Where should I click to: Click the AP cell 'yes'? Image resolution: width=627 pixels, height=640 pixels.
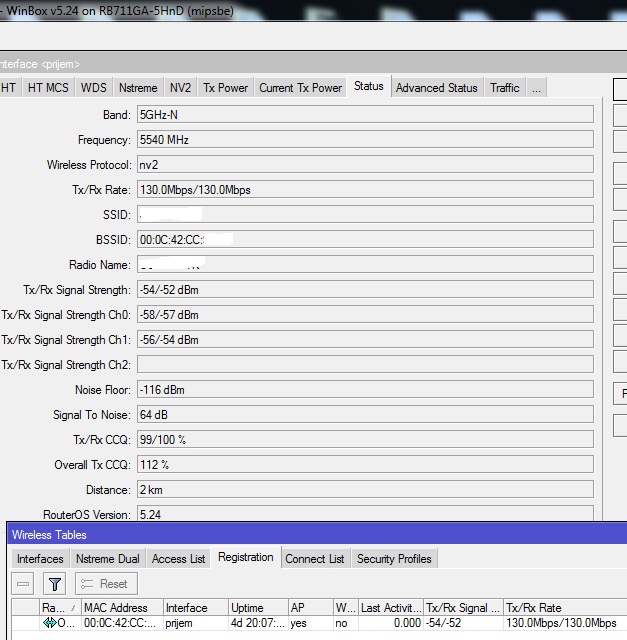[311, 623]
